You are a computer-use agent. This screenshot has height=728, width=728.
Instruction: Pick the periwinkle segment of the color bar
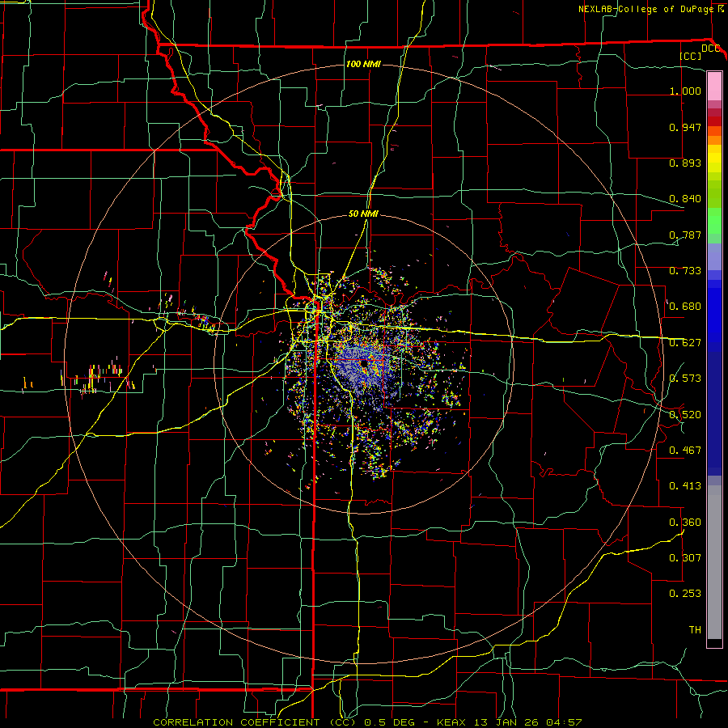pos(714,256)
